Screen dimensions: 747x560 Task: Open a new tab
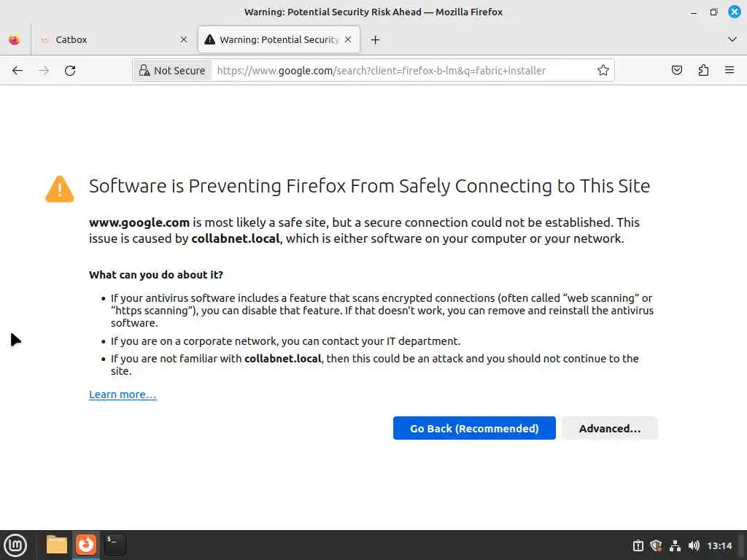coord(375,40)
